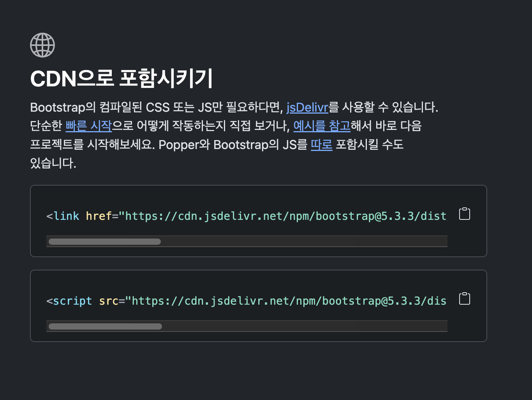This screenshot has width=532, height=400.
Task: Click the CDN으로 포함시키기 heading
Action: [122, 78]
